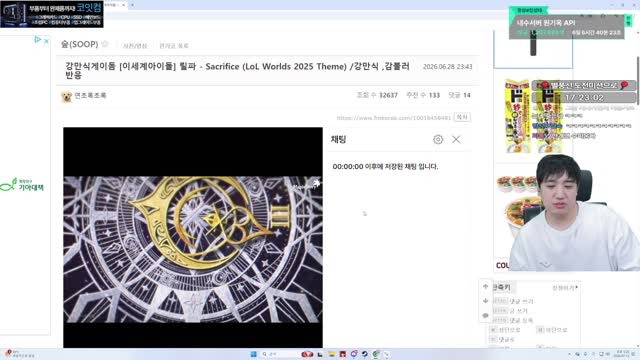640x360 pixels.
Task: Open the 코잇컴 banner ad
Action: pos(52,14)
